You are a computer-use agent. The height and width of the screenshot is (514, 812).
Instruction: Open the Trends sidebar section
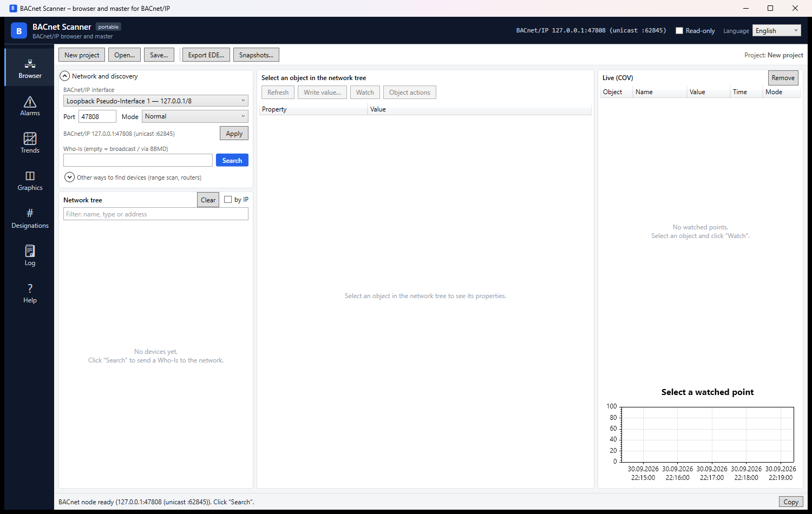coord(30,143)
